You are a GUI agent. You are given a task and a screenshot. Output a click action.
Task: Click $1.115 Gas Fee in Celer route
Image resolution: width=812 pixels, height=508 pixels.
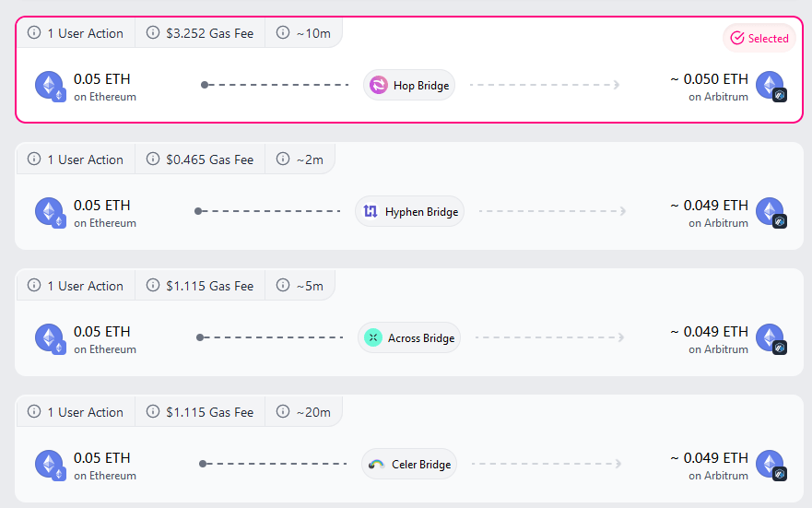200,412
